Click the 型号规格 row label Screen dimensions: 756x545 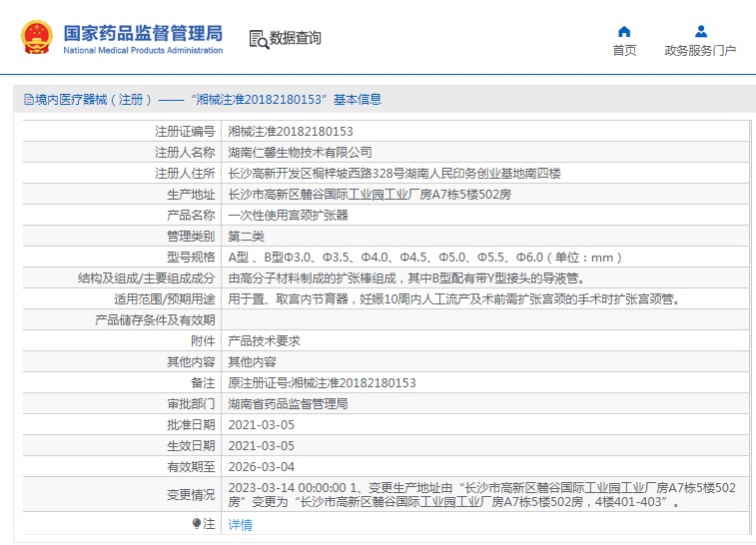(x=191, y=258)
